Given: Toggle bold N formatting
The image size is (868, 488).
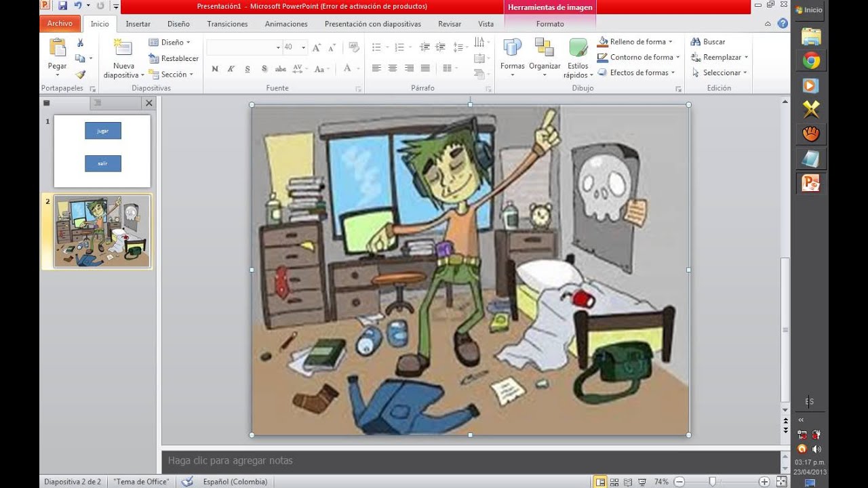Looking at the screenshot, I should pos(215,68).
